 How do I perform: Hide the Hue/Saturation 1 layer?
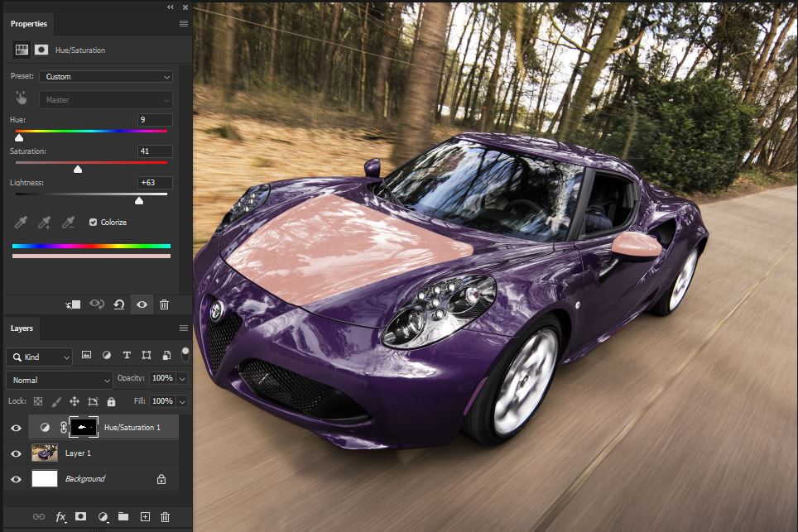click(x=16, y=428)
